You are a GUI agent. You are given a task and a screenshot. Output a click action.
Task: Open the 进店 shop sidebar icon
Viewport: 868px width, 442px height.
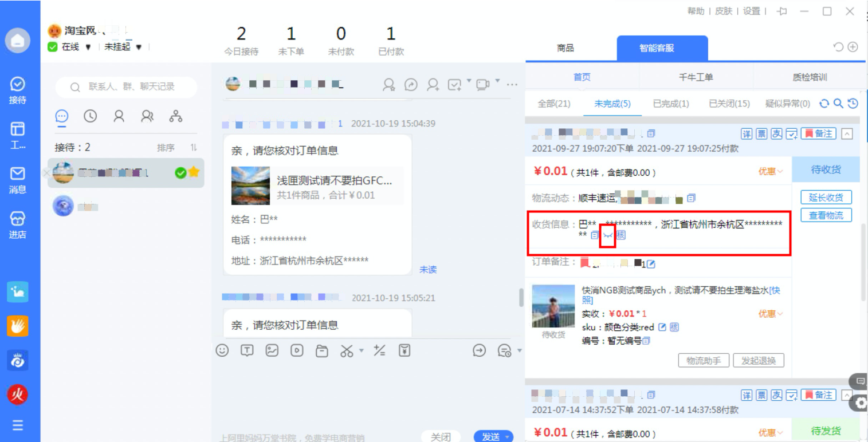click(x=18, y=224)
